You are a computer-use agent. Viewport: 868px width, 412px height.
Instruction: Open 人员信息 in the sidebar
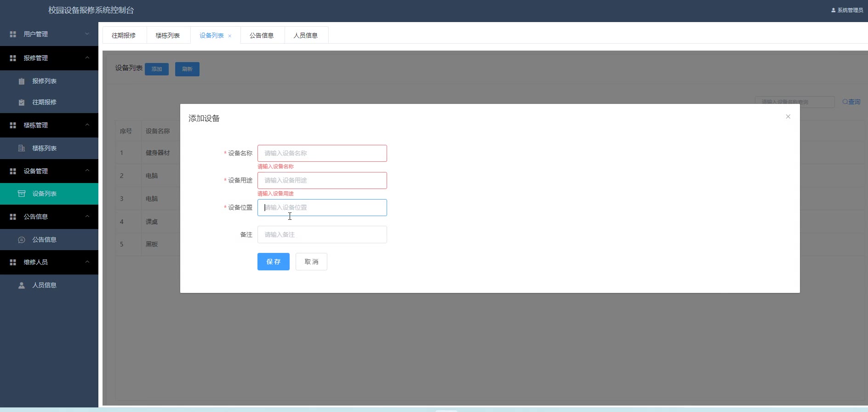click(x=49, y=286)
